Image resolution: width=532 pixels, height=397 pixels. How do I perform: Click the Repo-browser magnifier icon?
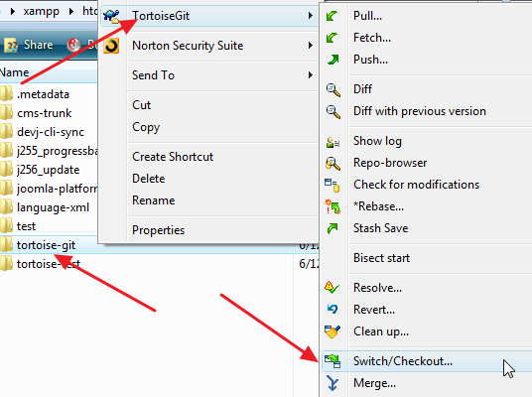click(x=332, y=164)
